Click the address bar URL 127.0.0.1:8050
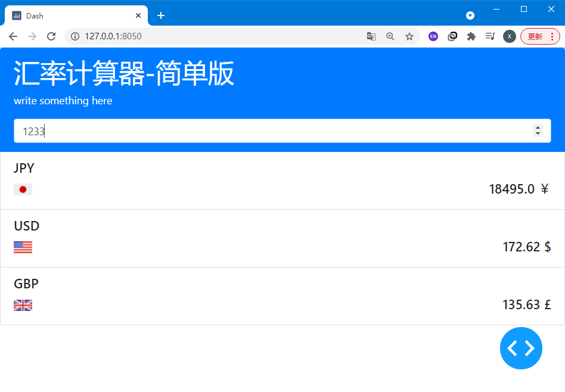 click(x=113, y=36)
